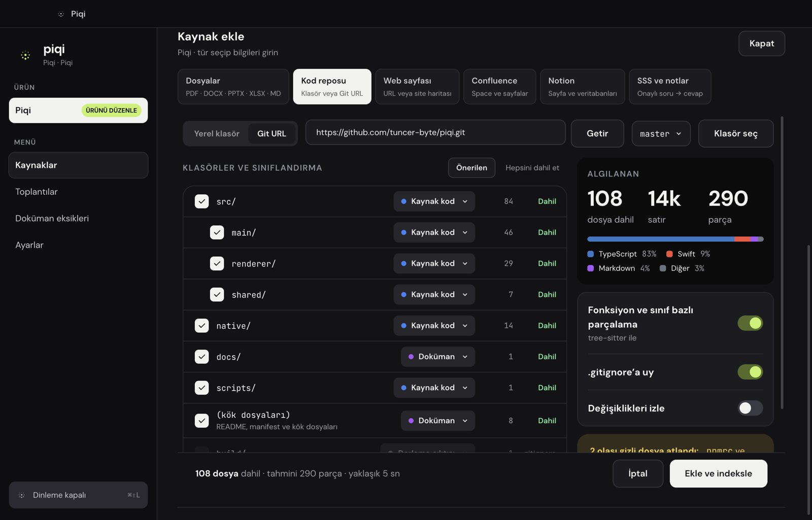
Task: Open (kök dosyaları) Doküman dropdown
Action: 437,421
